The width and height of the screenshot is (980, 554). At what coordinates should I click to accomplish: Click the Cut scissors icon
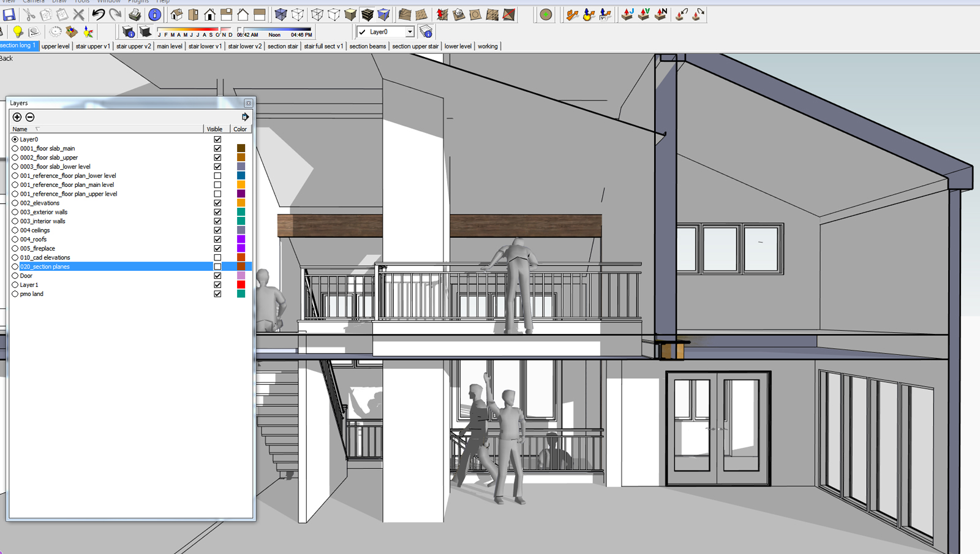click(29, 14)
